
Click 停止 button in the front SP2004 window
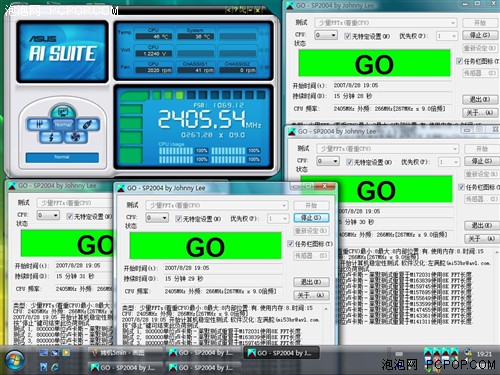click(x=311, y=218)
